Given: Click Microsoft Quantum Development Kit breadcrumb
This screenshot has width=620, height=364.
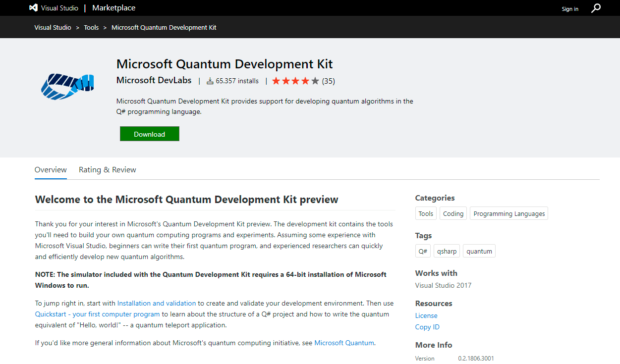Looking at the screenshot, I should [x=164, y=27].
